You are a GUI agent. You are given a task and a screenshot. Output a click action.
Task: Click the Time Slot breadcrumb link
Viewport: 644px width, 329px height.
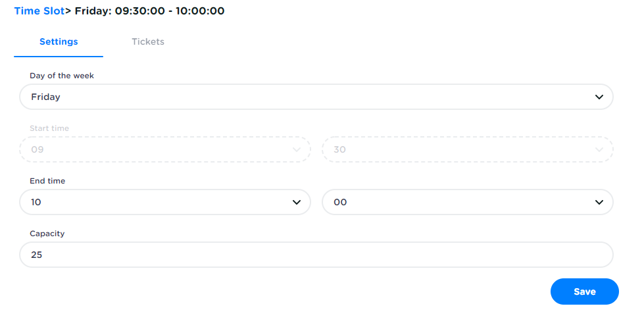39,11
